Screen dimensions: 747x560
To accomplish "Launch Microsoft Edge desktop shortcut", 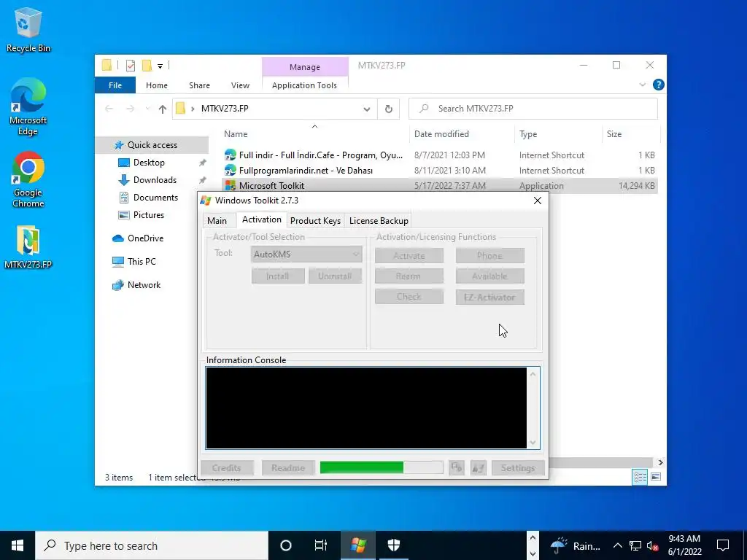I will click(x=28, y=106).
